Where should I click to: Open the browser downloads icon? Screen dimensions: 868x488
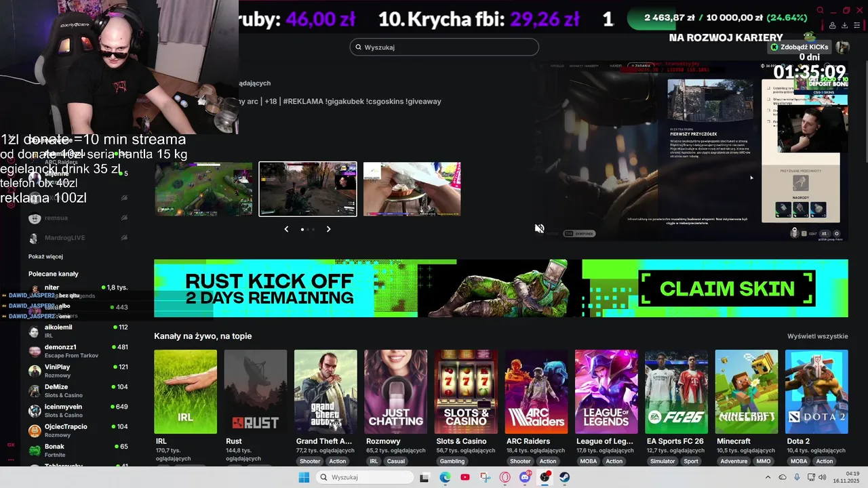pos(844,25)
